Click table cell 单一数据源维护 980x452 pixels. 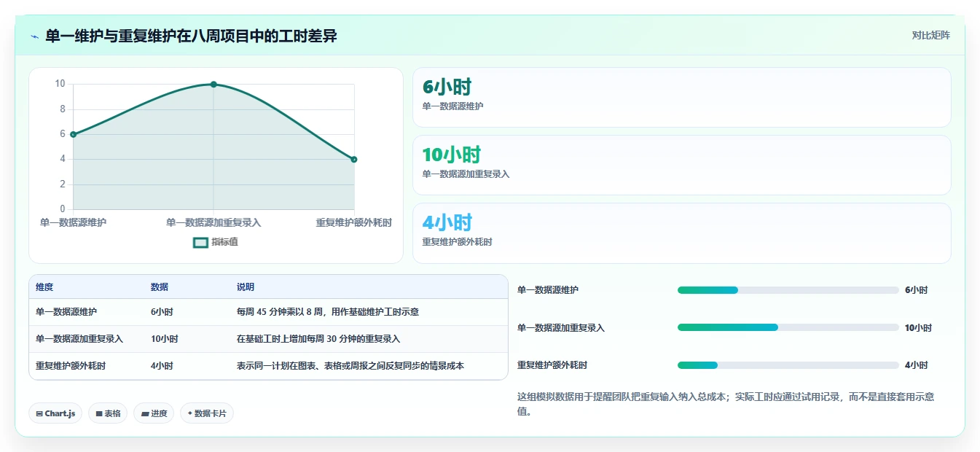66,312
